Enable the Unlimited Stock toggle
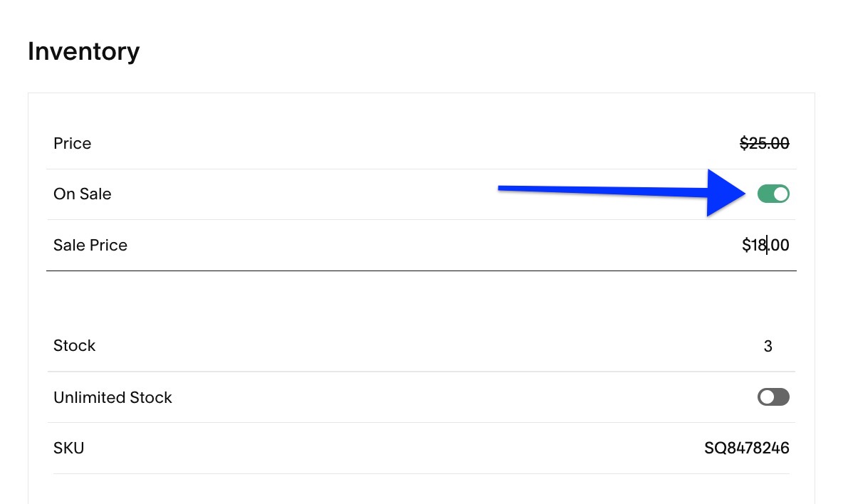The width and height of the screenshot is (843, 504). point(773,397)
